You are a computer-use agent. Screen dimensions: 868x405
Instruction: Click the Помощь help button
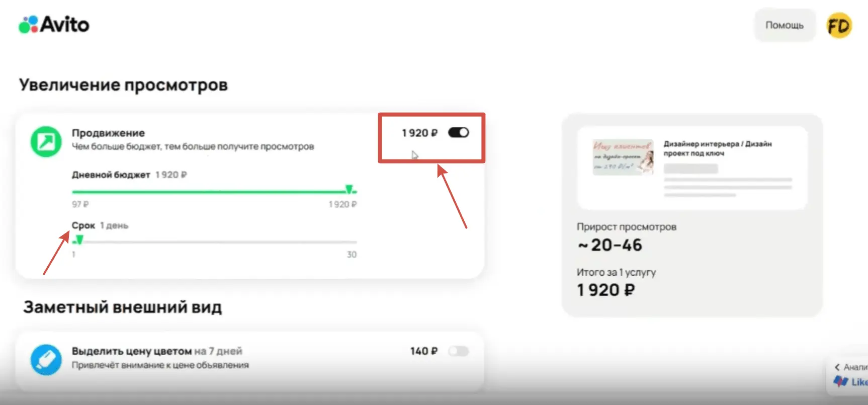click(x=784, y=25)
